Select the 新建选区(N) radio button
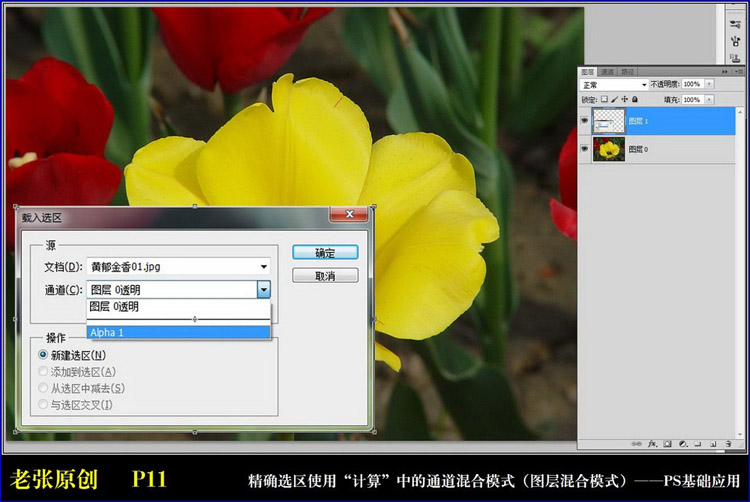Image resolution: width=750 pixels, height=502 pixels. (43, 355)
